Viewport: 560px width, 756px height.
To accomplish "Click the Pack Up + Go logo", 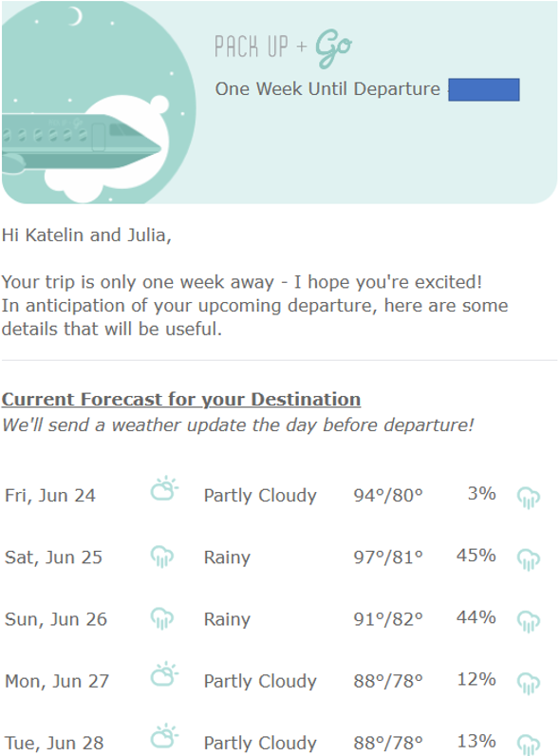I will coord(284,47).
